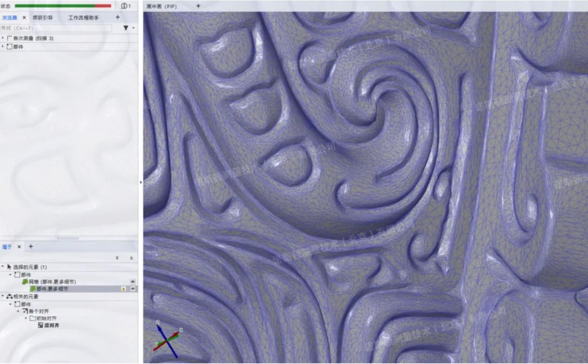Add a new view tab beside 画中画 (PIP)

coord(198,6)
